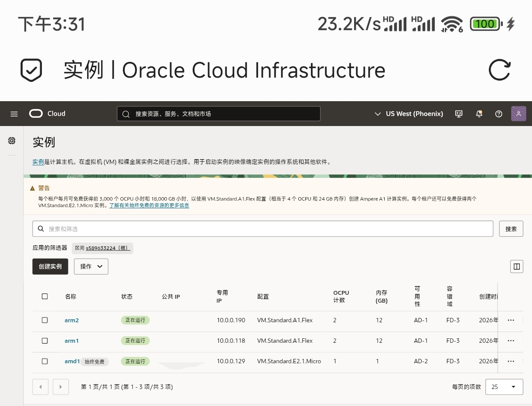The height and width of the screenshot is (406, 532).
Task: Click the 容错域 column header
Action: click(x=450, y=297)
